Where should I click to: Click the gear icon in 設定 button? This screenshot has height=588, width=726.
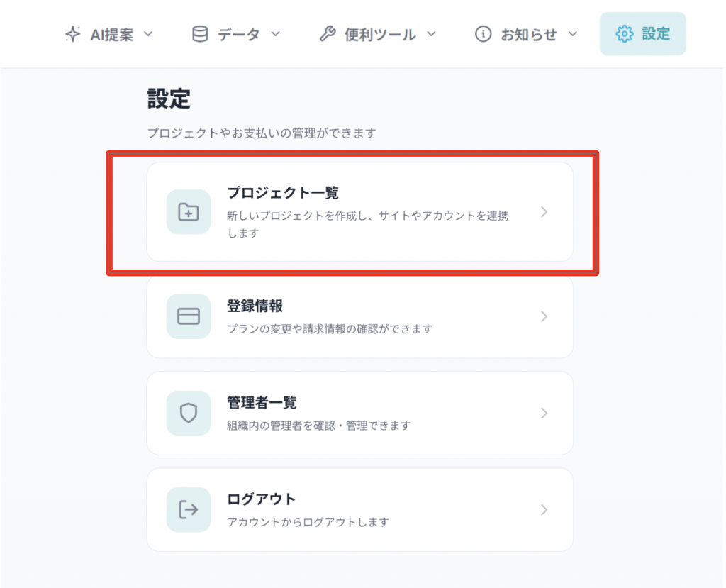click(x=624, y=34)
